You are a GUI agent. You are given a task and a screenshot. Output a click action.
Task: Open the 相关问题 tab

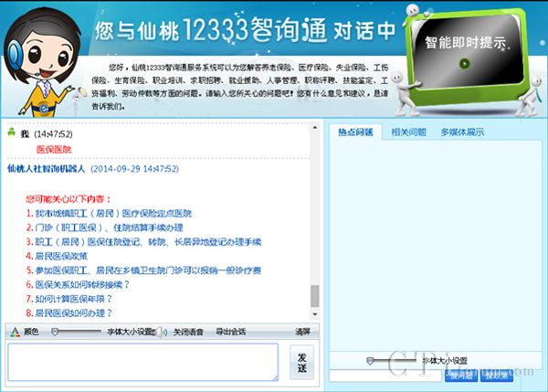click(408, 132)
